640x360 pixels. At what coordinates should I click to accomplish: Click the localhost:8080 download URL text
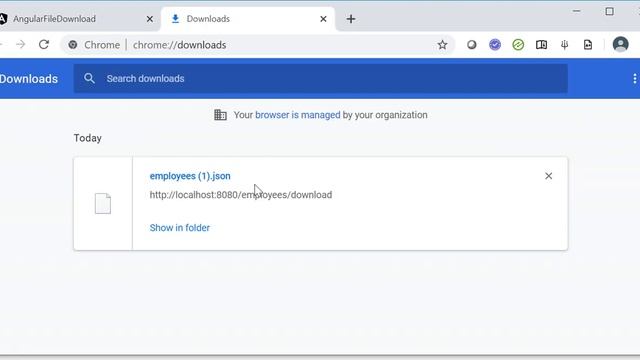point(240,195)
